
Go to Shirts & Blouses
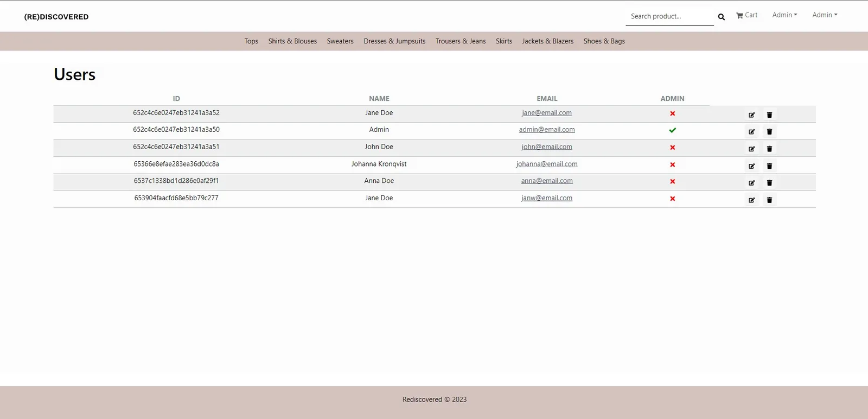292,41
